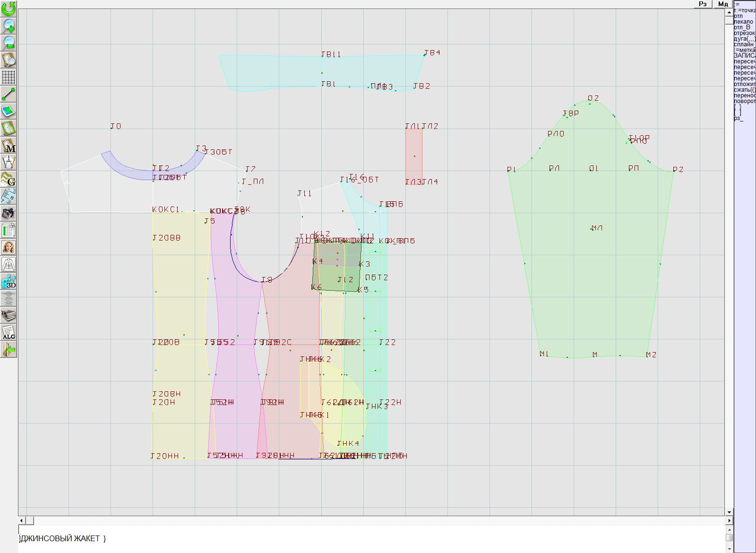This screenshot has height=553, width=756.
Task: Click the jacket sketch icon
Action: pyautogui.click(x=9, y=264)
